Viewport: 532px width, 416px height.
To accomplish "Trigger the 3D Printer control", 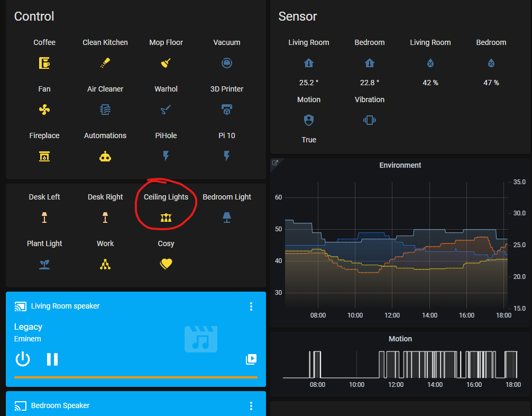I will 226,110.
